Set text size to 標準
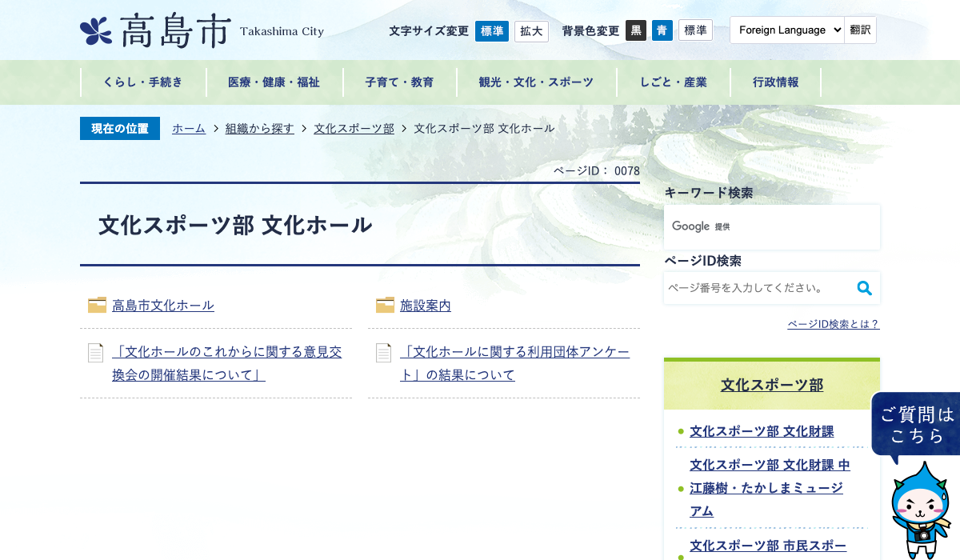 coord(492,30)
